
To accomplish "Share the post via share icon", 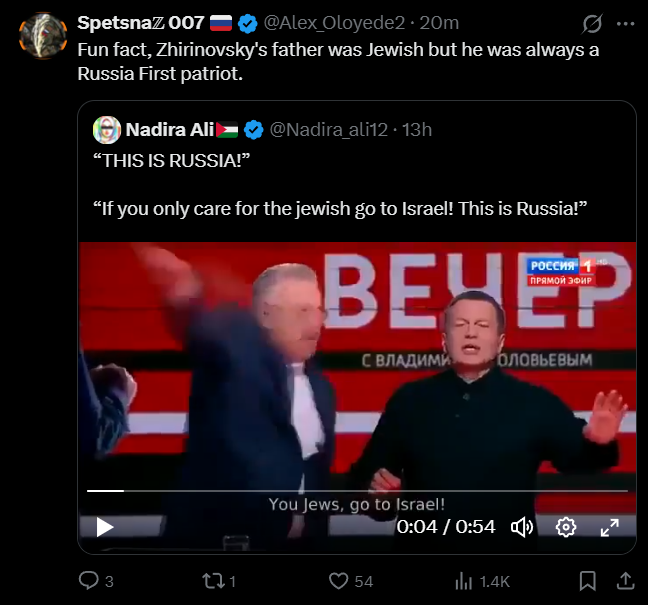I will pos(624,581).
